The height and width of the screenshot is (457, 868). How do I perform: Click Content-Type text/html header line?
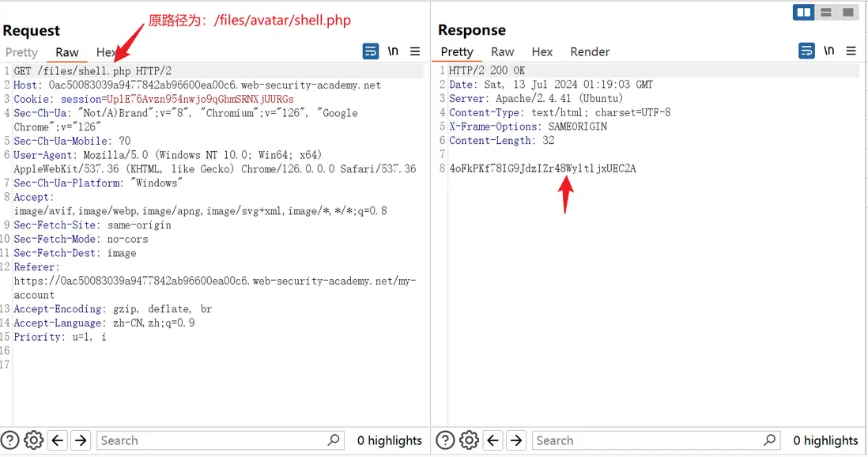[560, 112]
